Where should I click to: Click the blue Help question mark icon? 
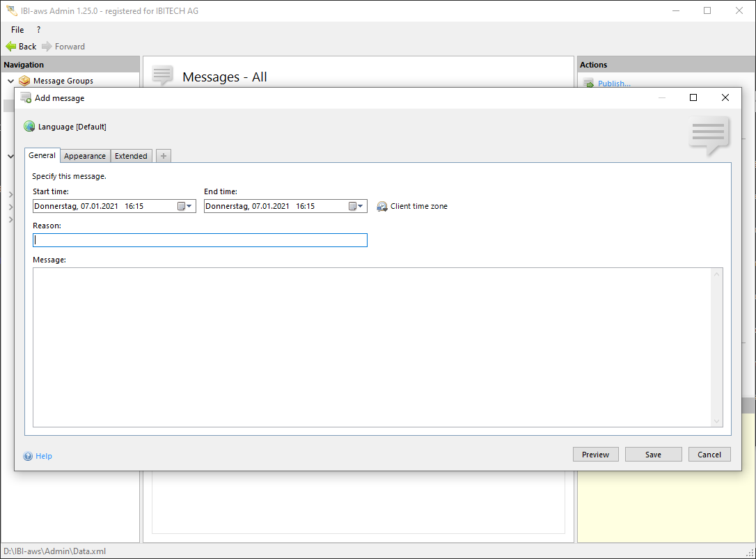click(x=28, y=456)
